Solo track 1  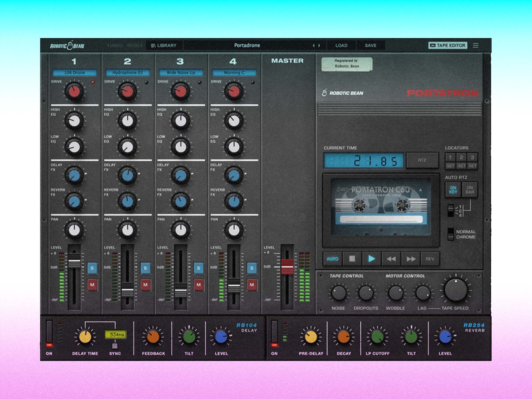92,268
